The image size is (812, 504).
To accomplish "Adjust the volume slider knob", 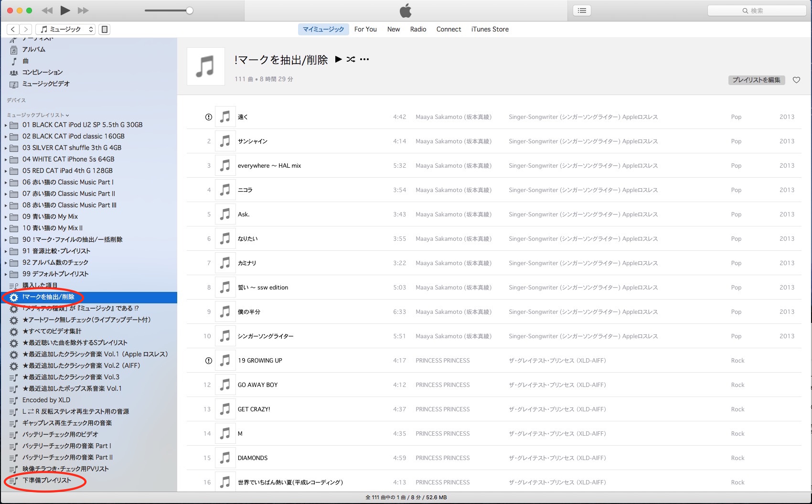I will coord(190,11).
